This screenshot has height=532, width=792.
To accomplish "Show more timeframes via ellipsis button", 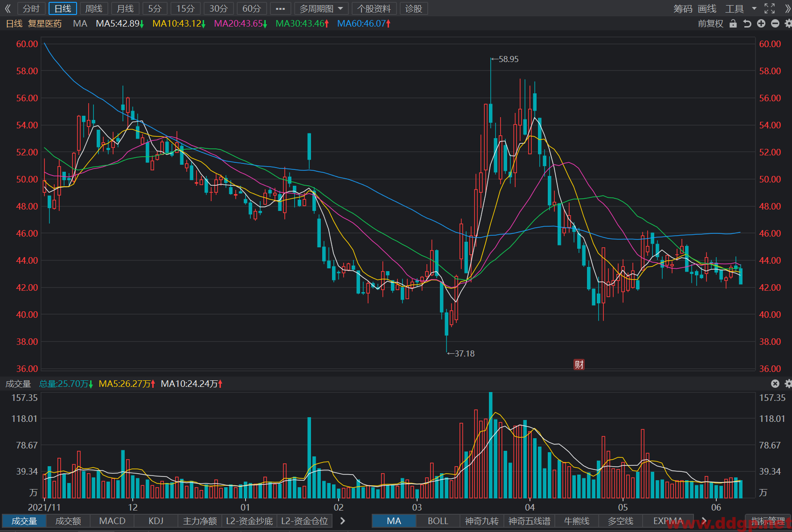I will 280,8.
